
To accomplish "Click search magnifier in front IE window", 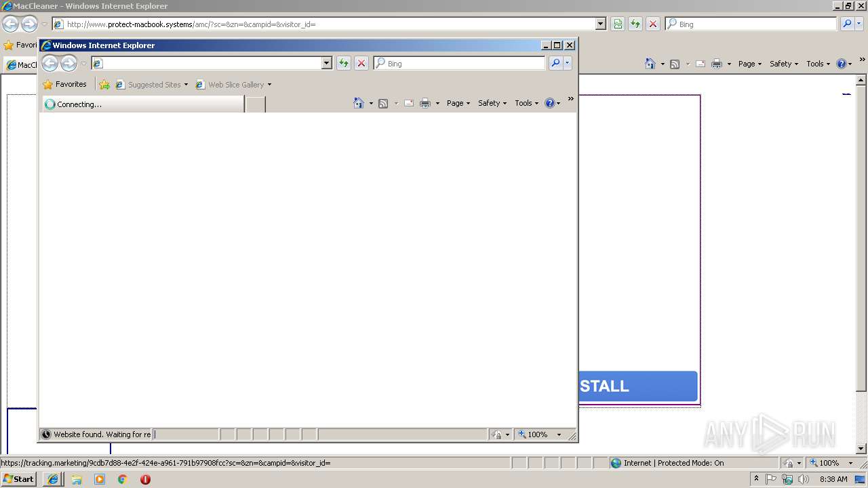I will tap(555, 63).
